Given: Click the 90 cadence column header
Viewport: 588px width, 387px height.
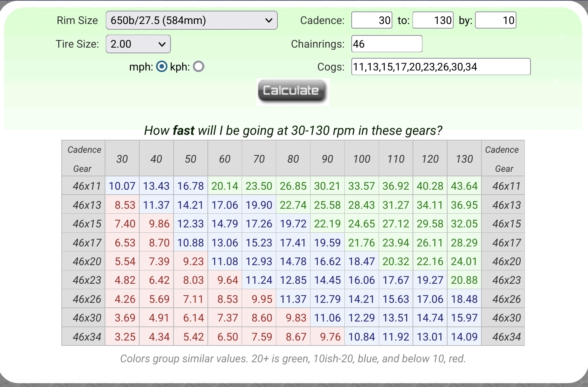Looking at the screenshot, I should [327, 158].
